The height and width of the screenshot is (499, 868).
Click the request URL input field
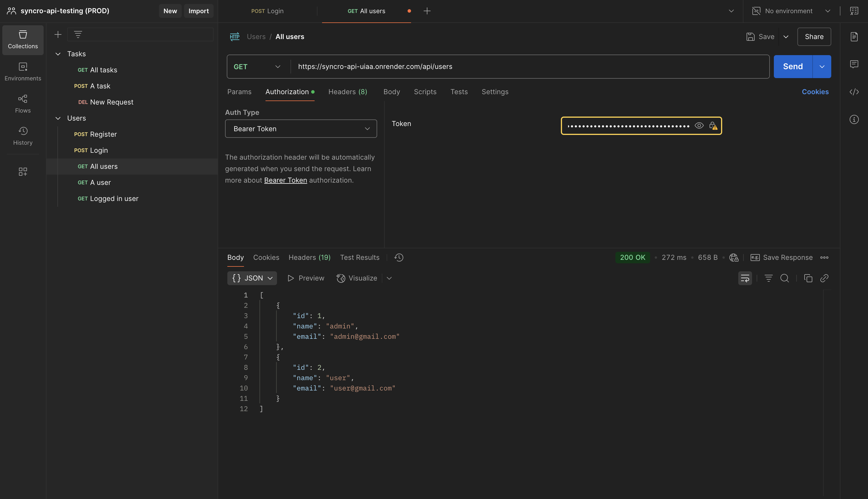[x=530, y=67]
